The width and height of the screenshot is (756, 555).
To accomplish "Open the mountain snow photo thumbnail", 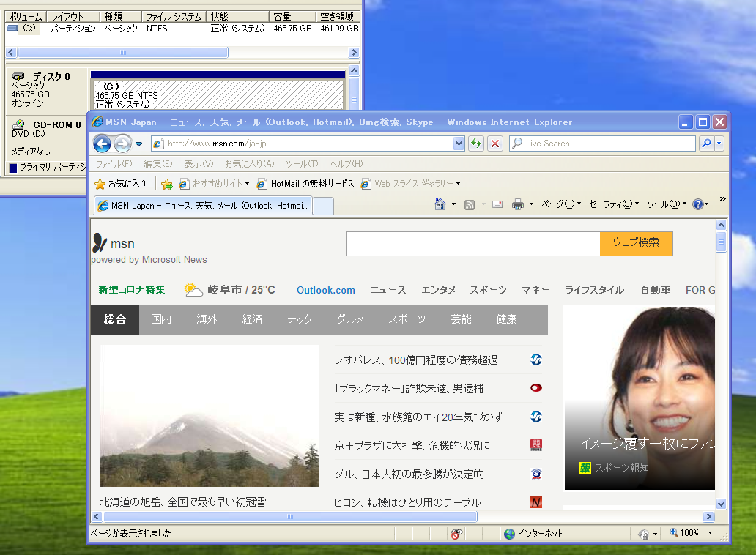I will click(210, 415).
